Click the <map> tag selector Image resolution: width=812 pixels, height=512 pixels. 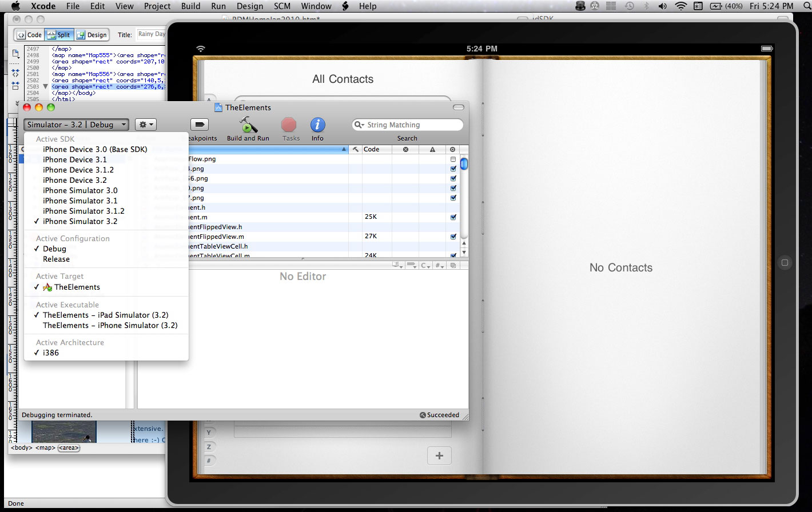45,448
